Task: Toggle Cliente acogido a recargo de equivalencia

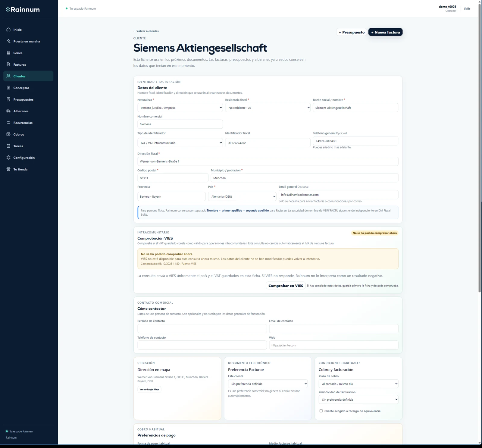Action: (x=321, y=411)
